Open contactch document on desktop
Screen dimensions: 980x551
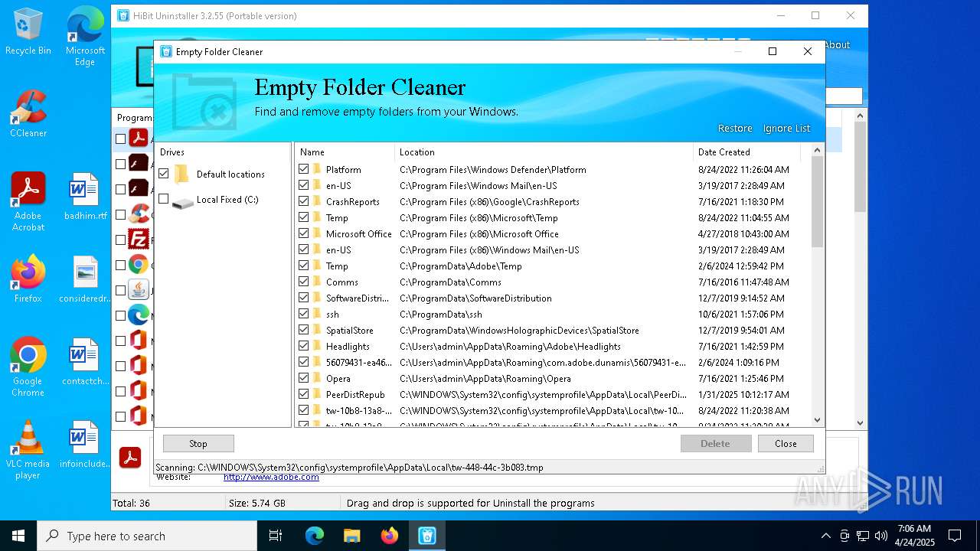85,361
